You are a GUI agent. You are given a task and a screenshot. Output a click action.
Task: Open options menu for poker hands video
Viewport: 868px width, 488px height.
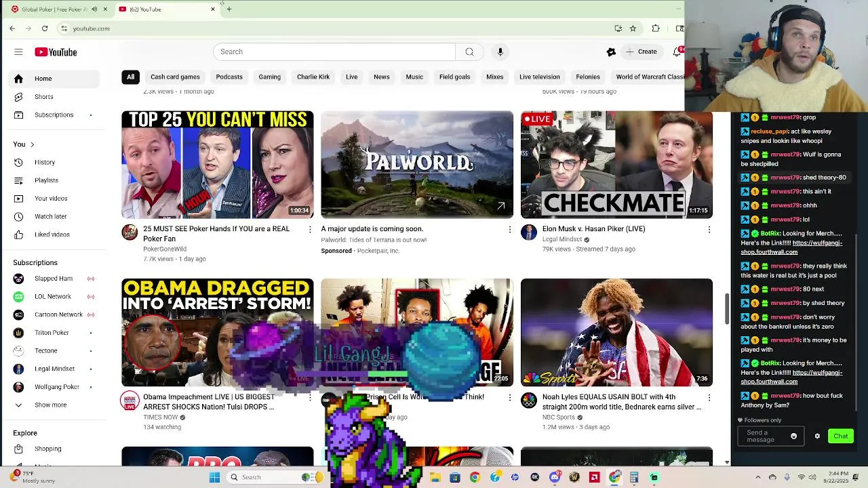point(310,230)
